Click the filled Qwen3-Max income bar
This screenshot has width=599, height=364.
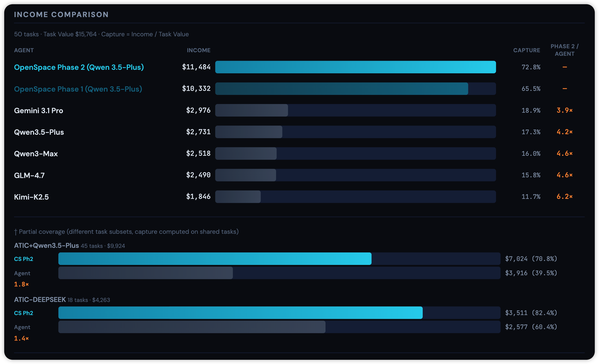coord(246,153)
